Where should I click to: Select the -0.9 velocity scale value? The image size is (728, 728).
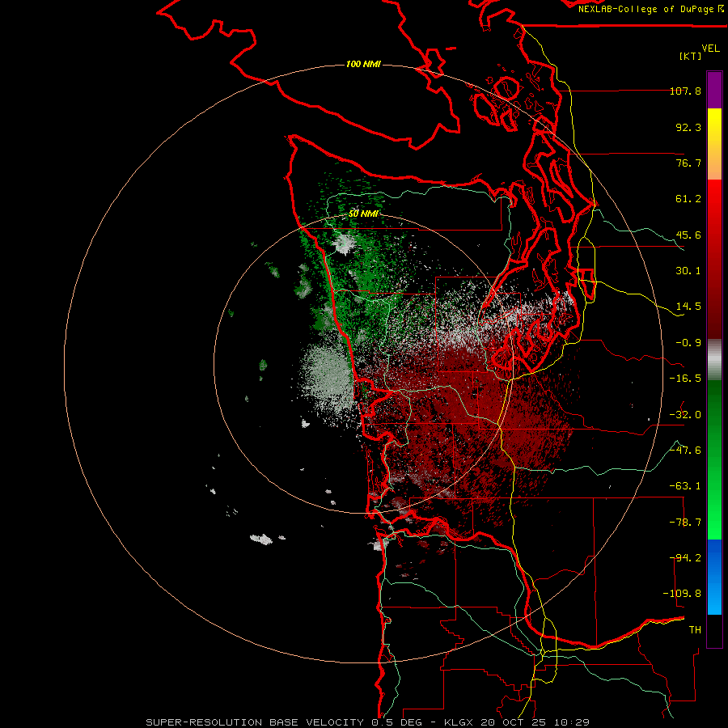coord(688,343)
